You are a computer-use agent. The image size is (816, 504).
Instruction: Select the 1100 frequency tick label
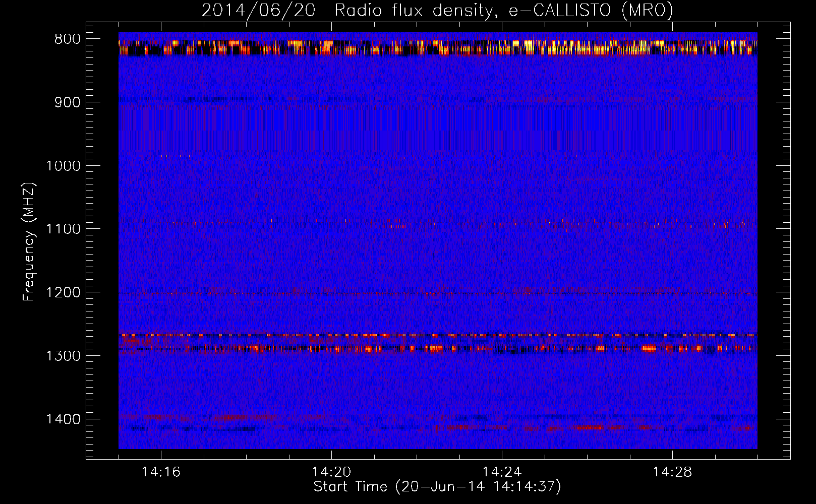(63, 229)
